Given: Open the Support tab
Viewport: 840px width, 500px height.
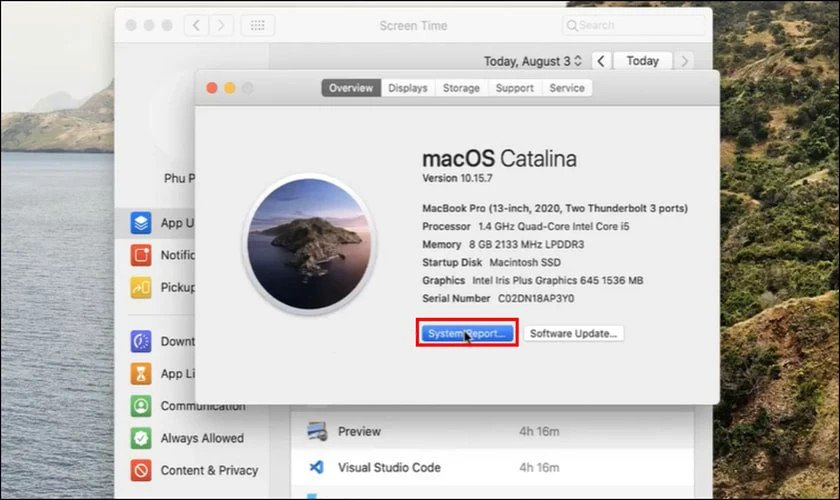Looking at the screenshot, I should pyautogui.click(x=514, y=88).
